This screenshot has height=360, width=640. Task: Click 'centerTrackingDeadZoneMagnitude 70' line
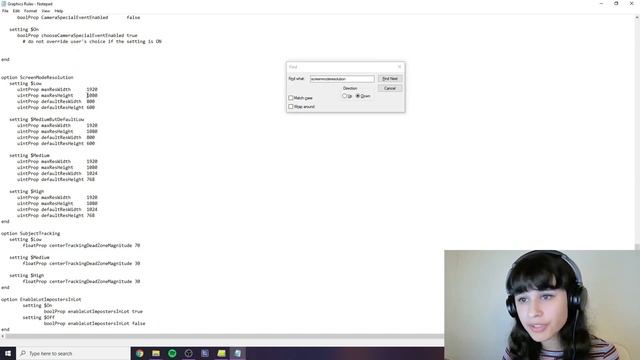coord(81,245)
